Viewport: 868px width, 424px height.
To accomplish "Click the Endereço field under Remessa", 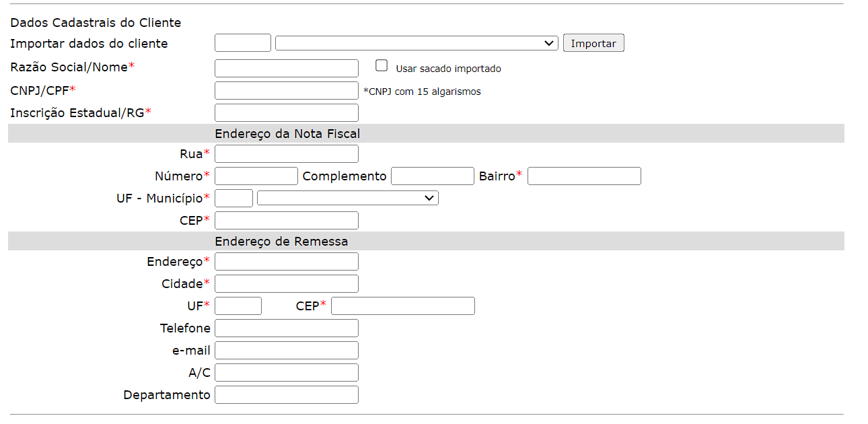I will click(286, 262).
